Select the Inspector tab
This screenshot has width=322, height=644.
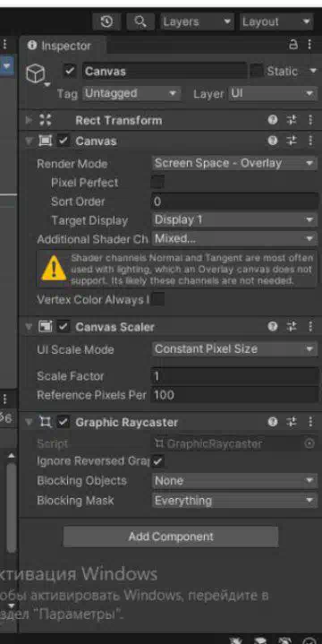pyautogui.click(x=60, y=46)
